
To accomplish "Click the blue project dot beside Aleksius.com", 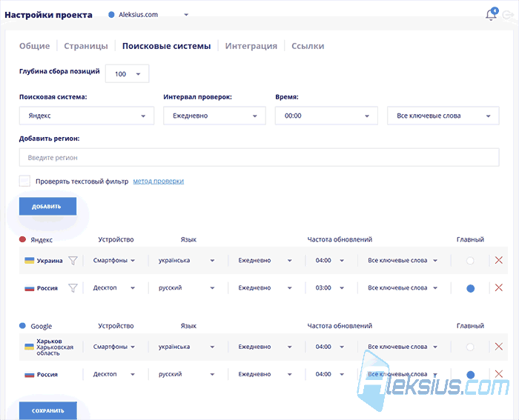I will [111, 15].
